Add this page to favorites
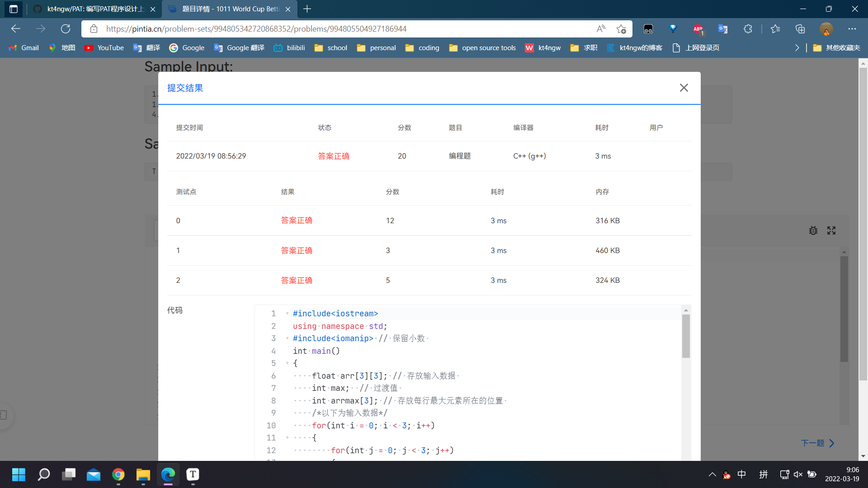The height and width of the screenshot is (488, 868). pyautogui.click(x=621, y=29)
